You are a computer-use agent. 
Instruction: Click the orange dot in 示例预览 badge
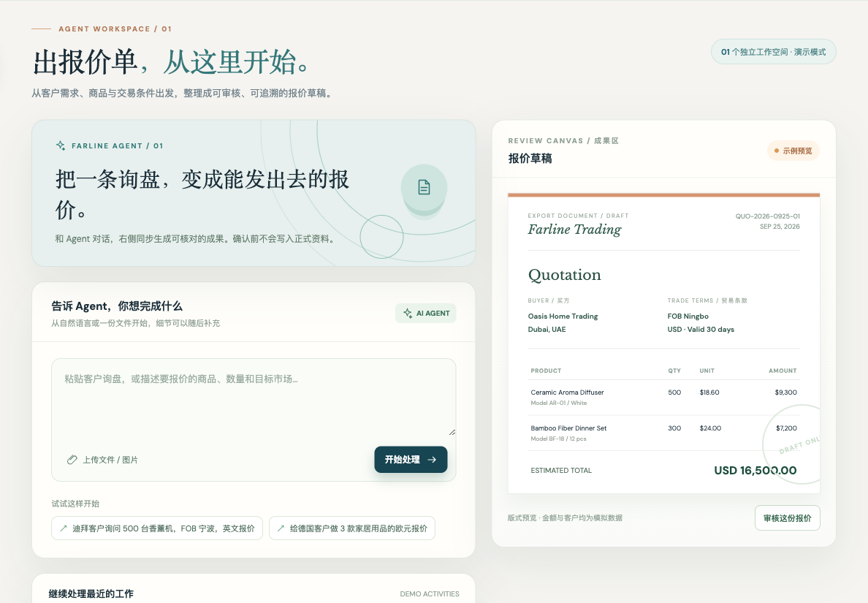pyautogui.click(x=776, y=151)
